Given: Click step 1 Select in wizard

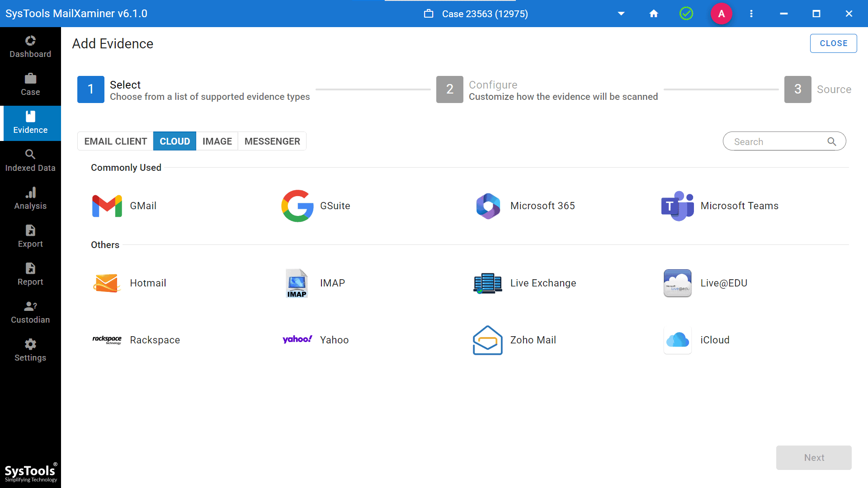Looking at the screenshot, I should [x=193, y=89].
